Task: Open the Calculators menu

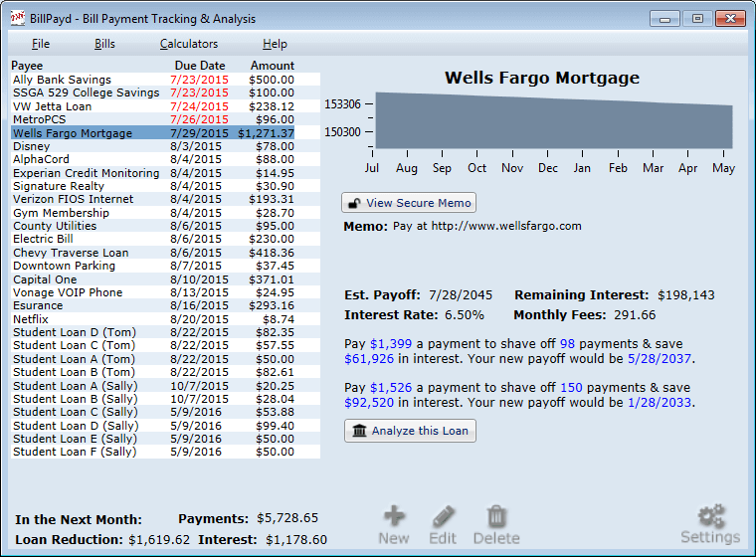Action: click(189, 44)
